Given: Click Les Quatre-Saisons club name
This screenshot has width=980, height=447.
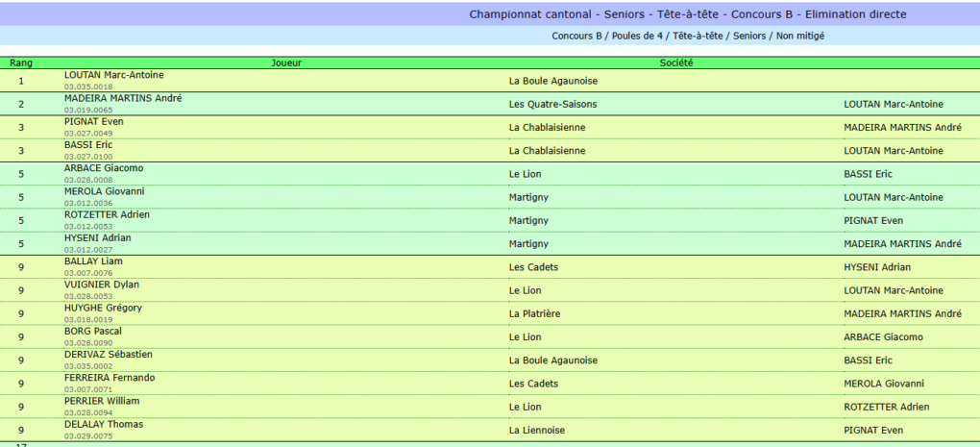Looking at the screenshot, I should pyautogui.click(x=553, y=105).
